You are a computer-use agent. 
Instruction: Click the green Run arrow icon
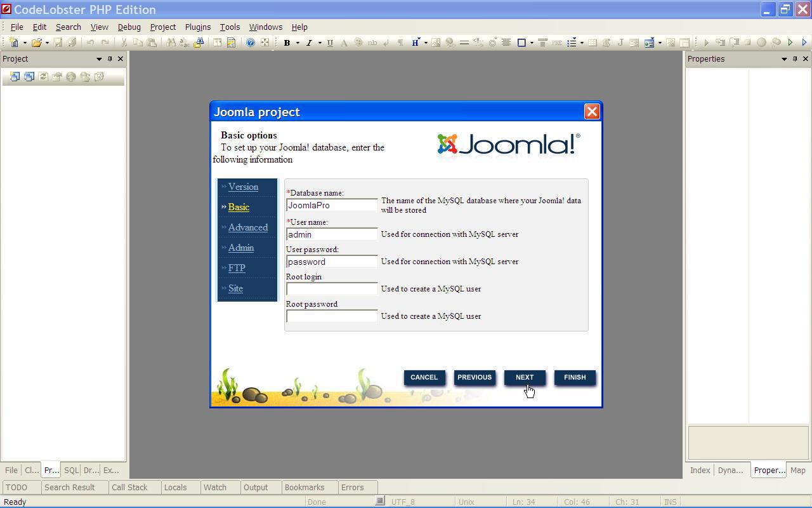(790, 43)
